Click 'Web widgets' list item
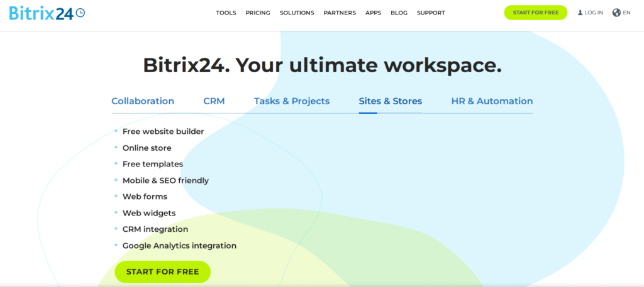This screenshot has height=287, width=644. pyautogui.click(x=148, y=213)
